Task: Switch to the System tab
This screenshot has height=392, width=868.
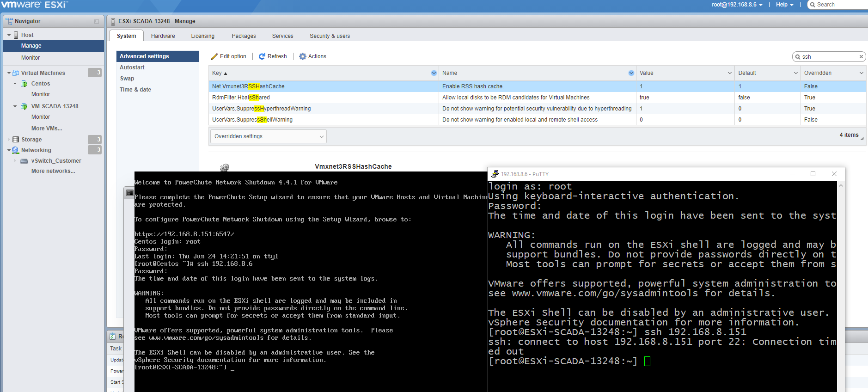Action: 126,36
